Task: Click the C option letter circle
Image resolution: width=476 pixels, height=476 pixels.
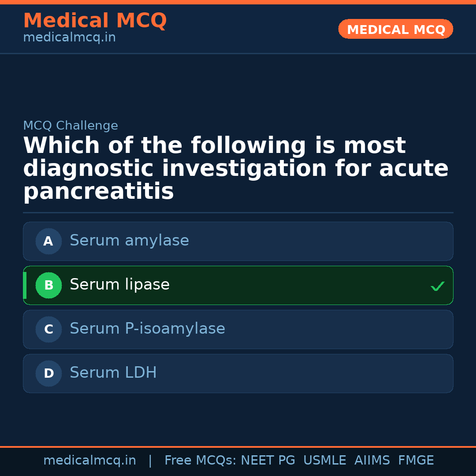Action: [48, 329]
